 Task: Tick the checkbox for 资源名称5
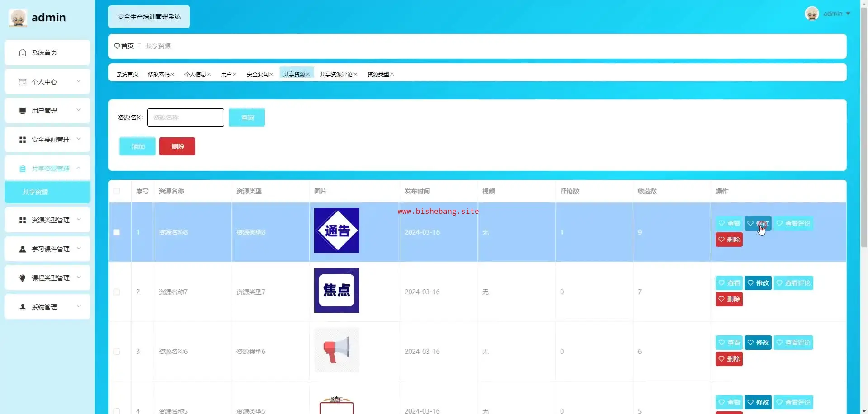(x=117, y=411)
